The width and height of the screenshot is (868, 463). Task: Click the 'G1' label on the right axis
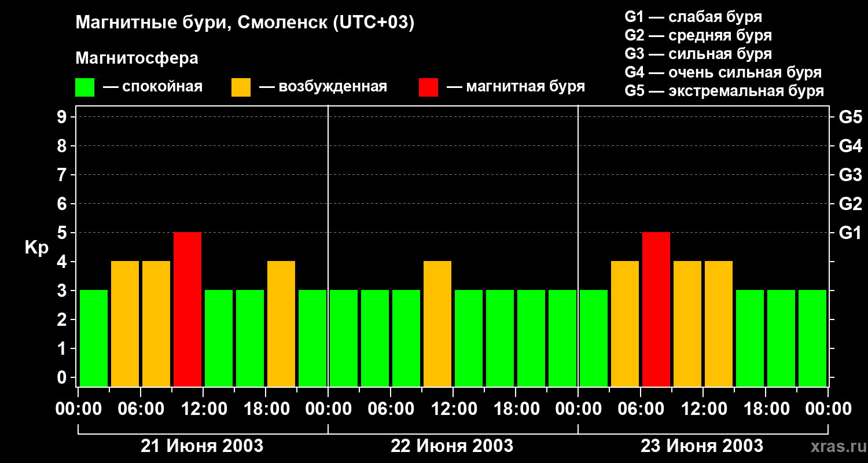click(850, 233)
